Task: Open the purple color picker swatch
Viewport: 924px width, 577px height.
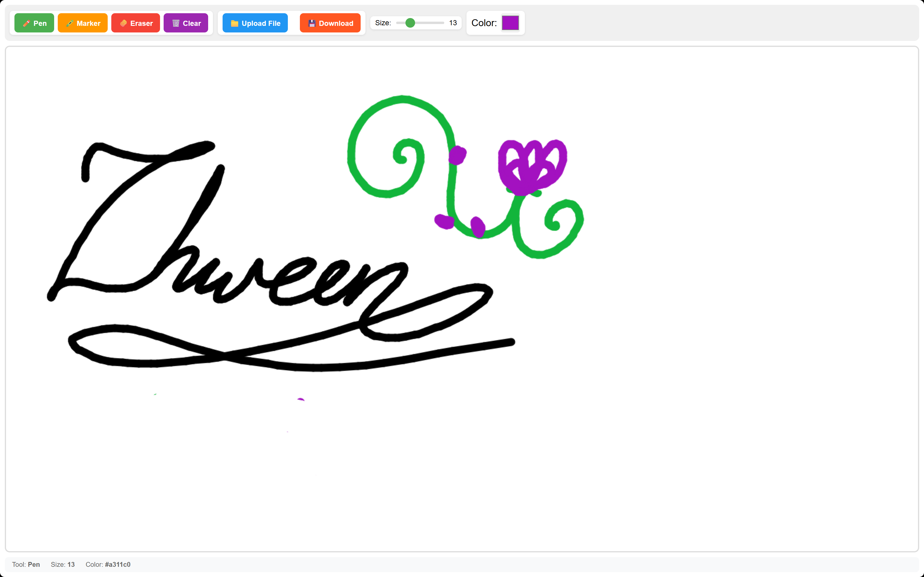Action: point(510,23)
